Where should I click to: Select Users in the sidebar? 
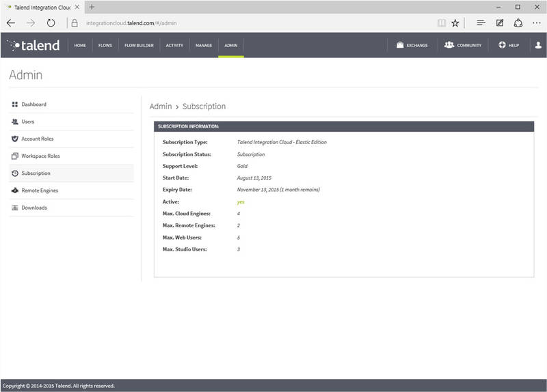click(71, 122)
